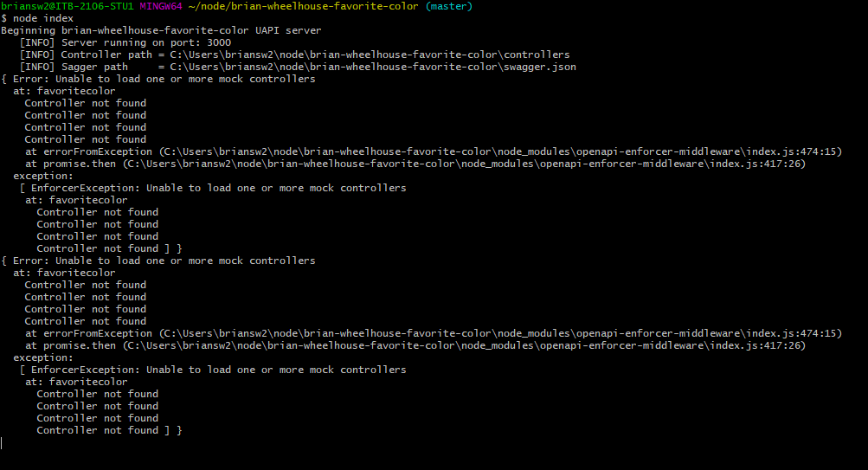
Task: Click the blinking cursor on the last line
Action: click(2, 443)
